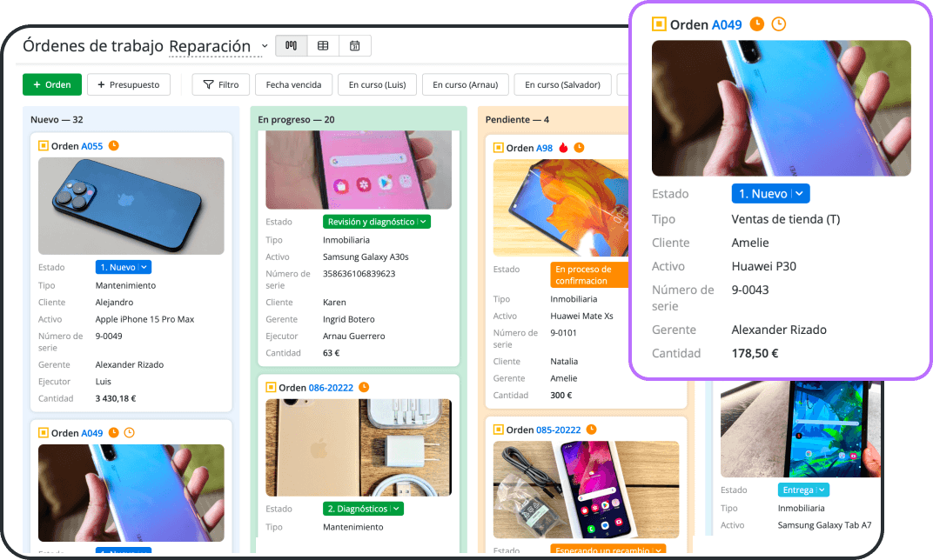Change the 1. Nuevo status on Orden A055
Image resolution: width=933 pixels, height=560 pixels.
click(x=124, y=268)
